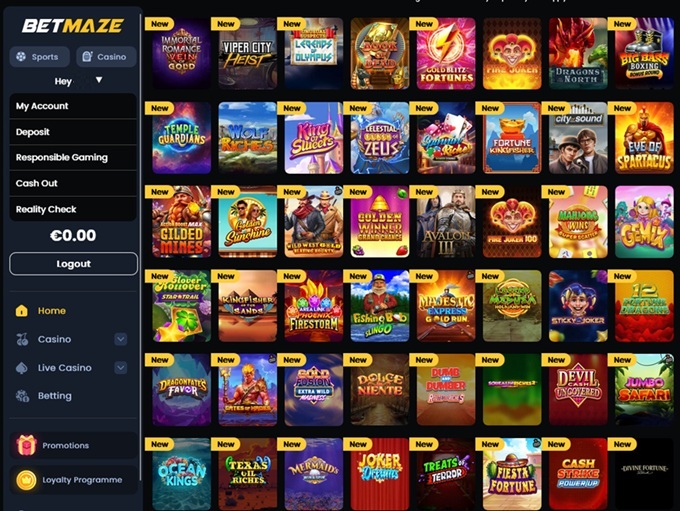Click the Betting icon in sidebar
680x511 pixels.
point(22,396)
